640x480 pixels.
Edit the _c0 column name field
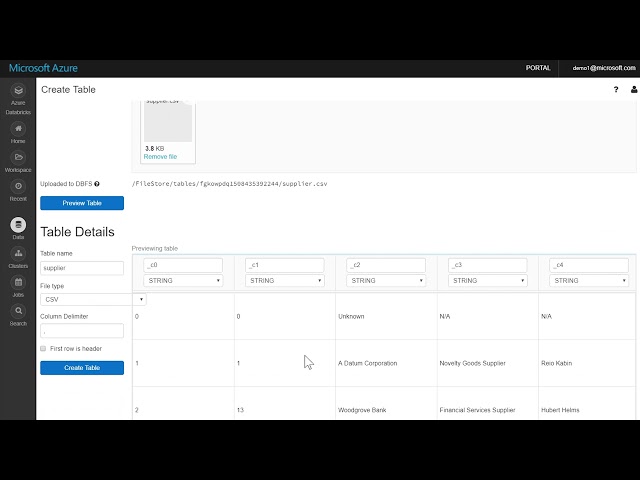183,265
